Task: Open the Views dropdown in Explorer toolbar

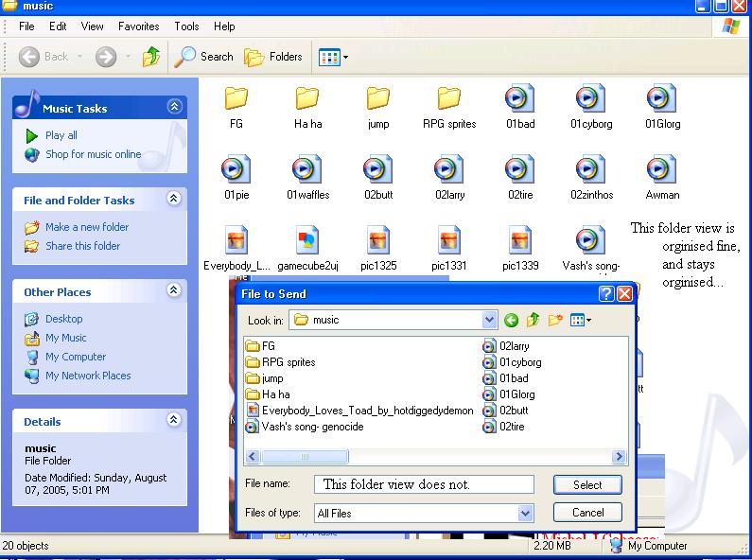Action: point(333,57)
